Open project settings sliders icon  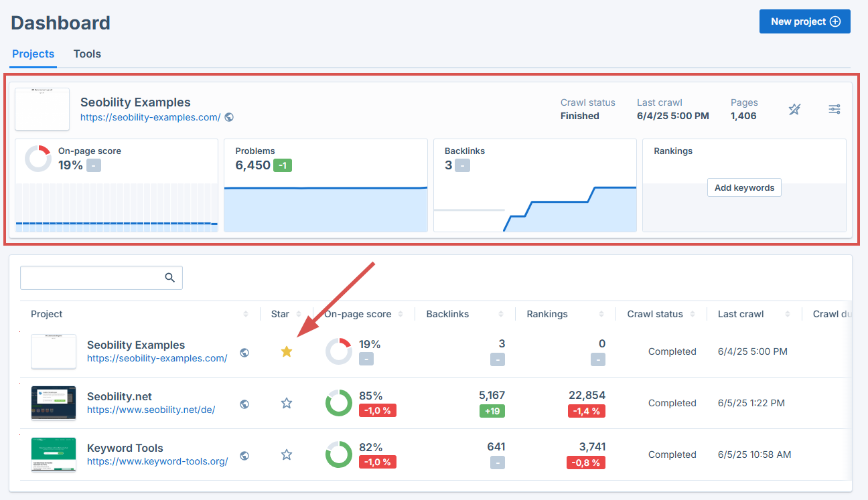coord(834,109)
